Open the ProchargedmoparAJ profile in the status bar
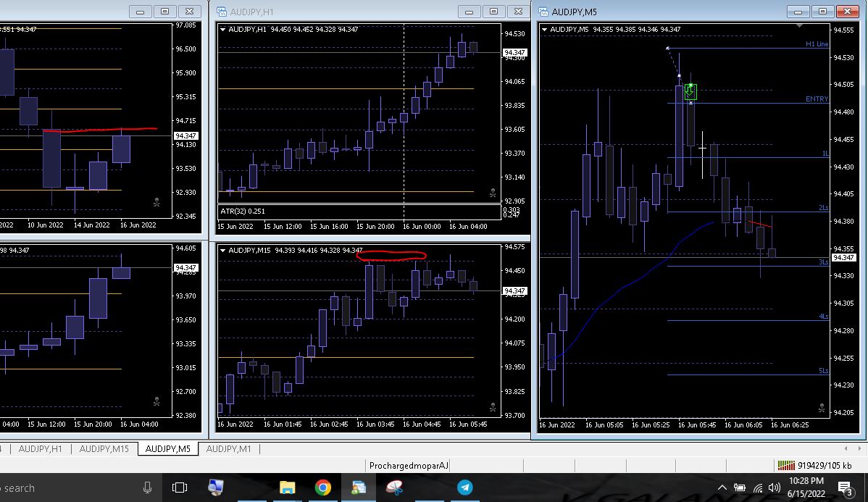The image size is (868, 502). pyautogui.click(x=409, y=466)
